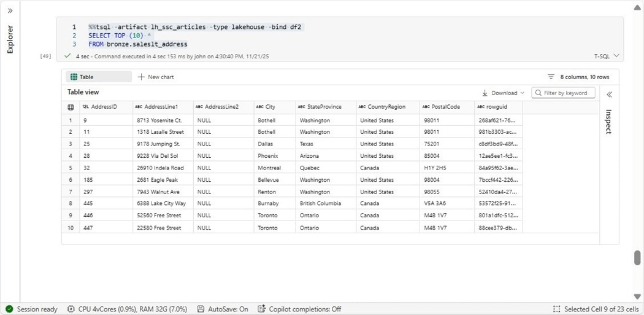This screenshot has height=315, width=644.
Task: Collapse the Inspect panel arrows
Action: pos(609,95)
